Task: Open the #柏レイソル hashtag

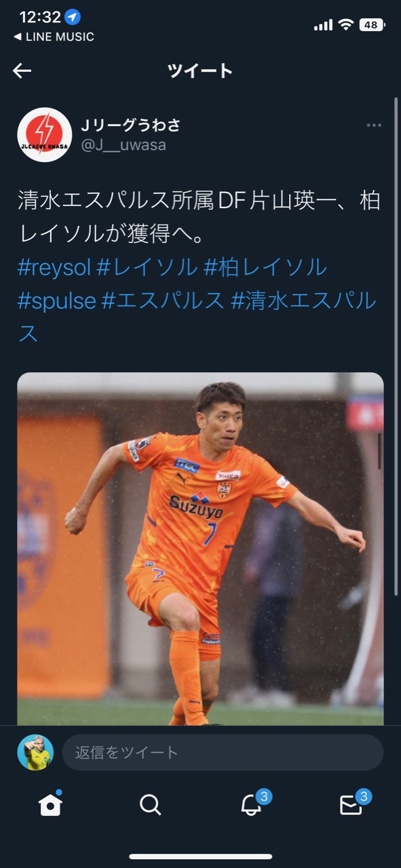Action: 265,267
